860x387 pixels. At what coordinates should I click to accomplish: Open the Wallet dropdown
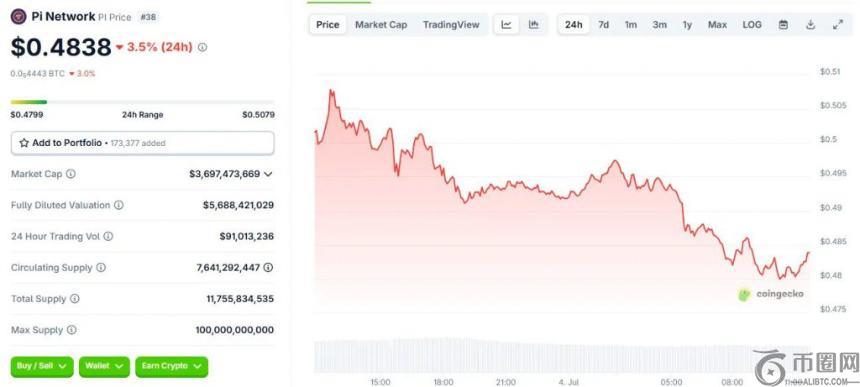click(x=104, y=366)
